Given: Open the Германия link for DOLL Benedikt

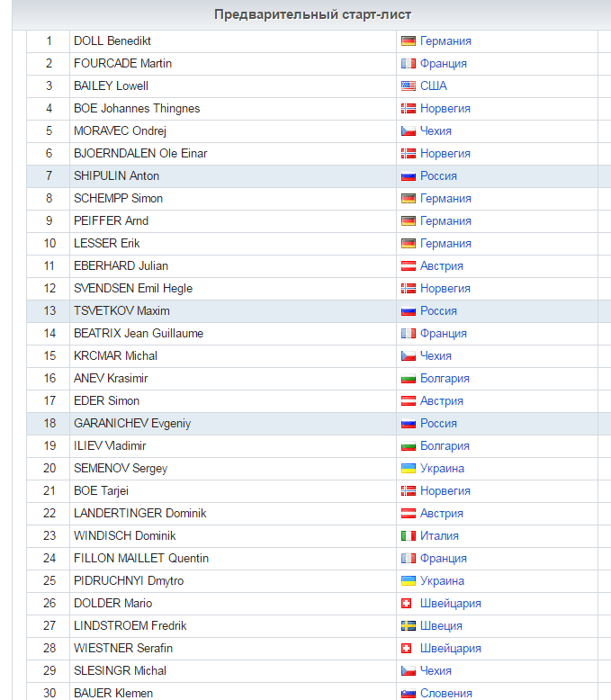Looking at the screenshot, I should (x=445, y=41).
